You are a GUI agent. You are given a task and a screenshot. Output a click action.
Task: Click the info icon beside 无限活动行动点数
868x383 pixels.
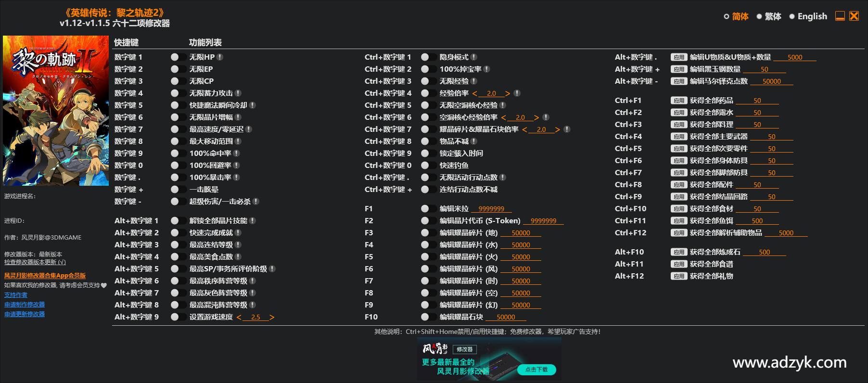tap(503, 177)
